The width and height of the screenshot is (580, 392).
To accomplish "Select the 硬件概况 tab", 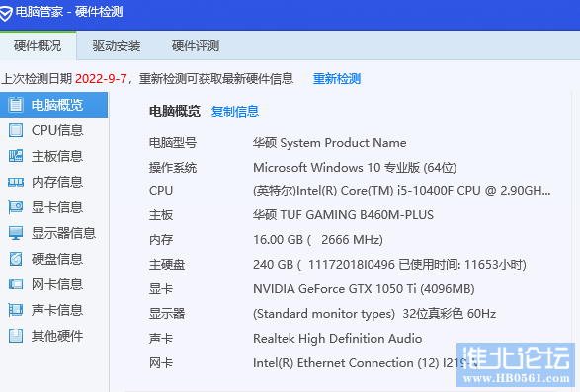I will pyautogui.click(x=38, y=46).
